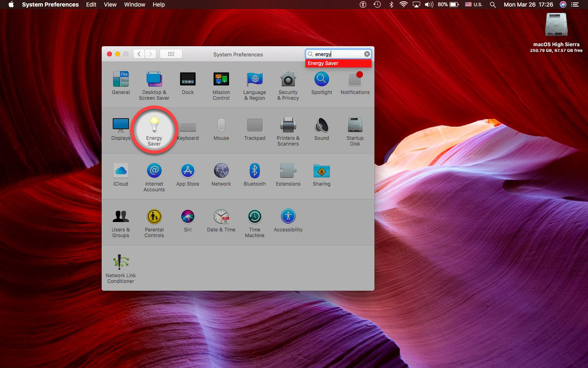Open the Edit menu
Screen dimensions: 588x368
tap(91, 4)
